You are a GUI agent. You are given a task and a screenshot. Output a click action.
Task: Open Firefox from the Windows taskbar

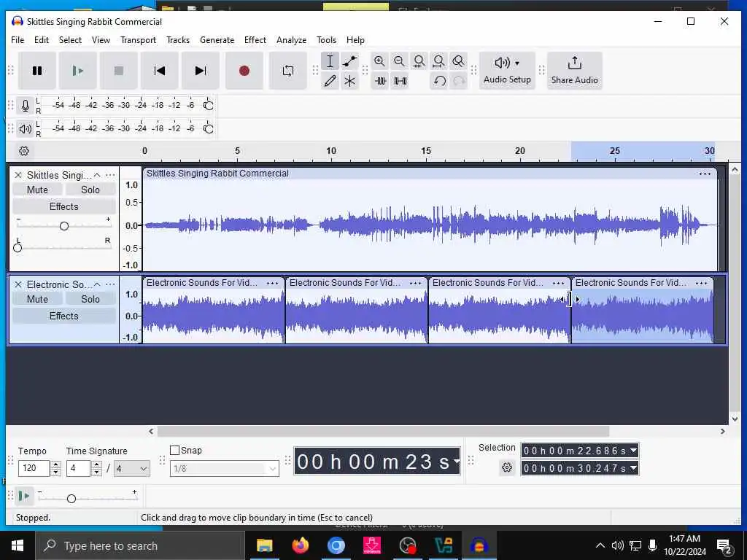[x=300, y=545]
